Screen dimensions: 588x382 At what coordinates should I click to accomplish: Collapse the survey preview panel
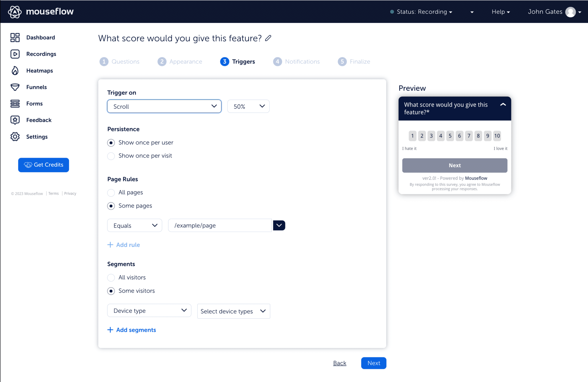503,105
